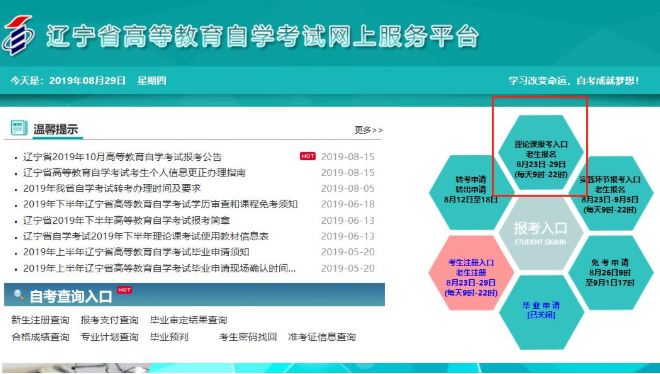Click the HOT badge next to 报考公告
Screen dimensions: 660x374
(x=308, y=156)
